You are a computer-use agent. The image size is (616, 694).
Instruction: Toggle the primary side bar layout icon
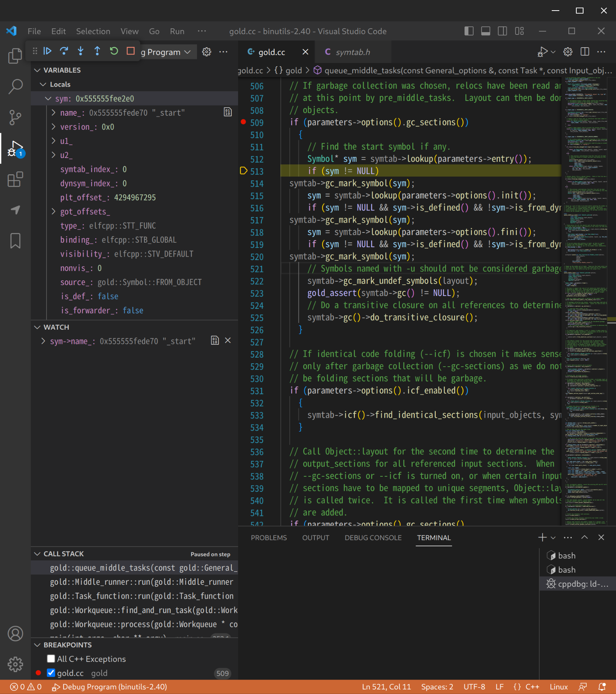tap(469, 31)
